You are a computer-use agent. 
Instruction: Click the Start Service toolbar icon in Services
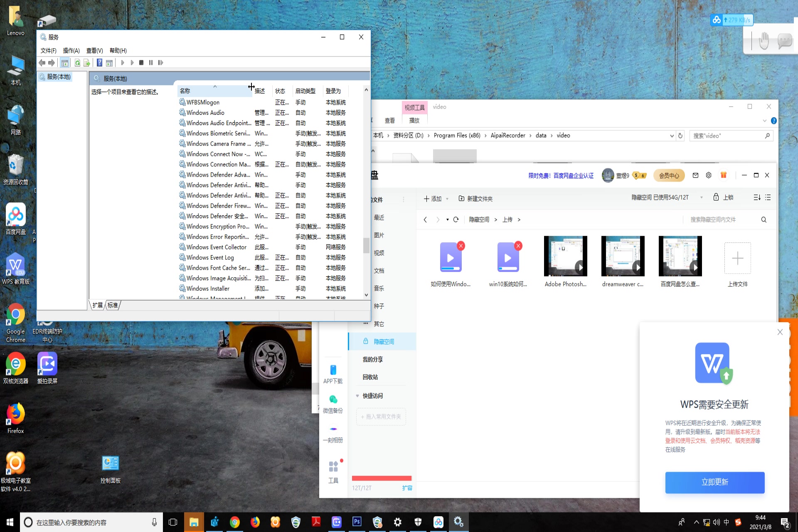coord(122,62)
